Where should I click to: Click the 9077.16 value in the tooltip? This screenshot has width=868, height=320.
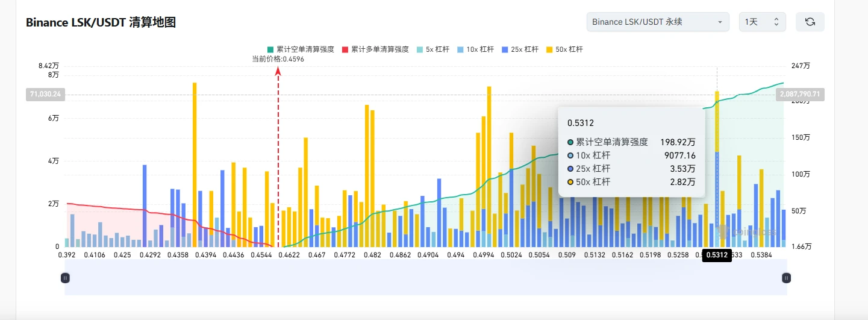pos(679,155)
